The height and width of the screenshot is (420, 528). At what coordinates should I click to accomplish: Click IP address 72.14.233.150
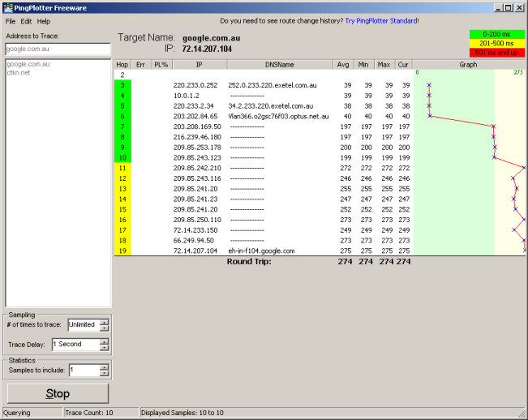click(195, 230)
